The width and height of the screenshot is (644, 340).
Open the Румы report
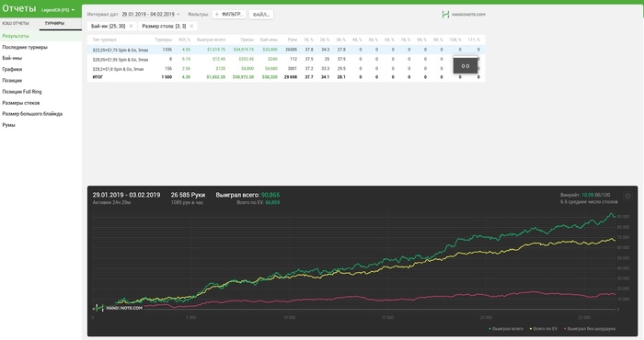pyautogui.click(x=8, y=125)
